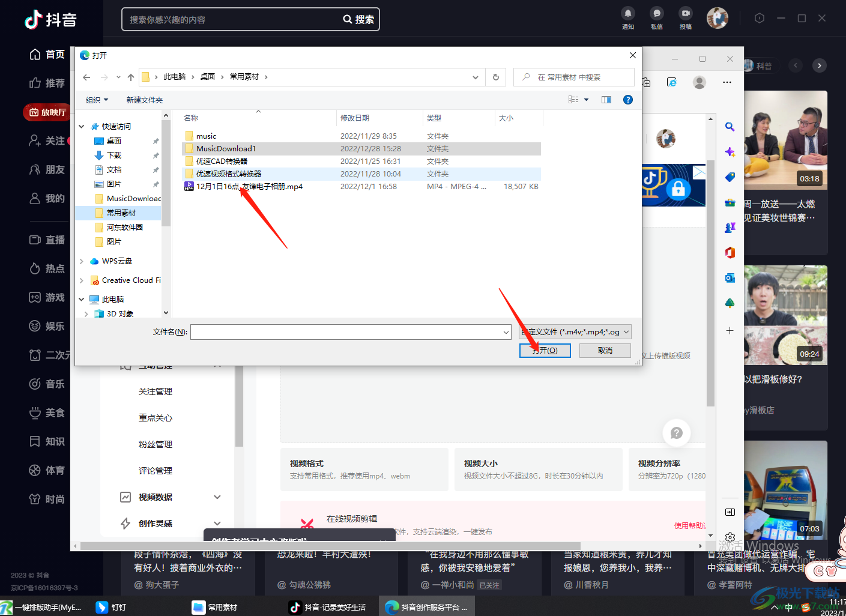
Task: Open 热点 in Douyin sidebar
Action: tap(47, 269)
